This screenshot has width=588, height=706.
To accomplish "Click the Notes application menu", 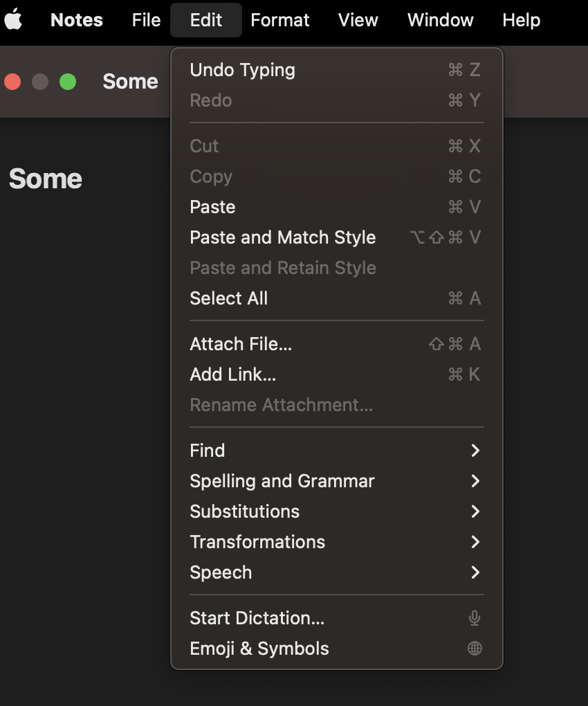I will pos(77,20).
